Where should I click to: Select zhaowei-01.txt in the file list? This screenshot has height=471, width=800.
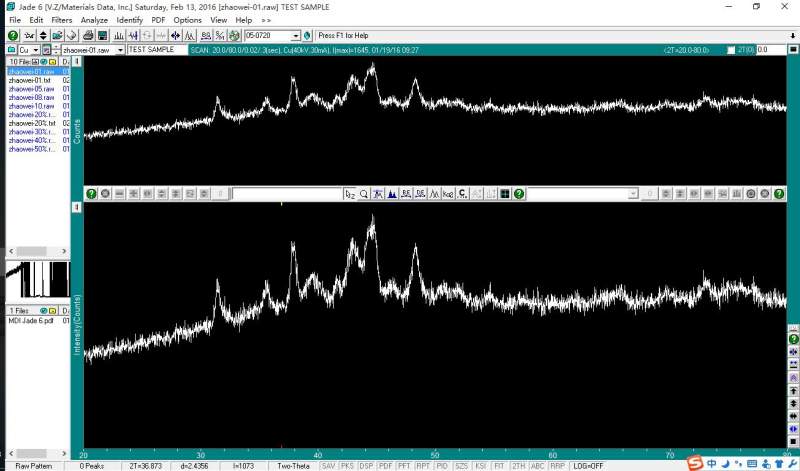pos(30,80)
